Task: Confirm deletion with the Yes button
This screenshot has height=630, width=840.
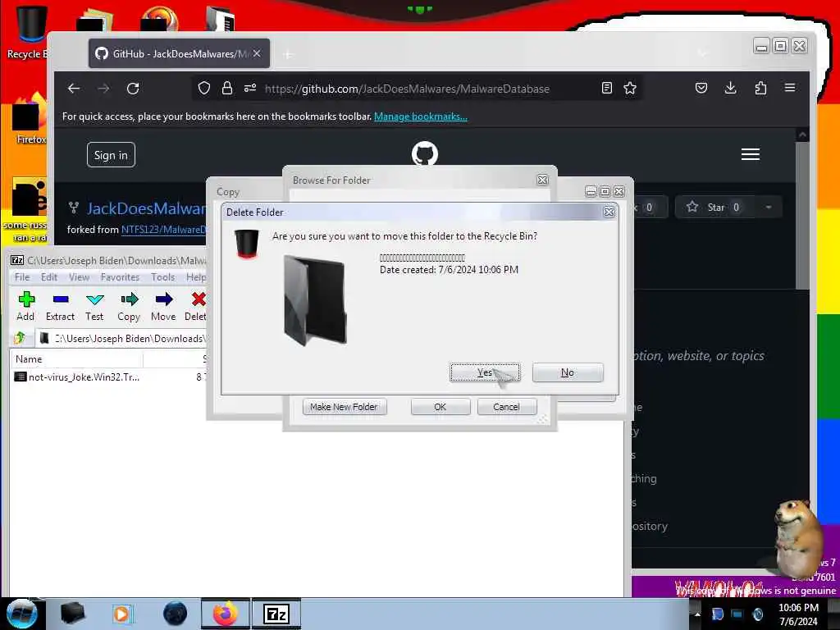Action: [485, 372]
